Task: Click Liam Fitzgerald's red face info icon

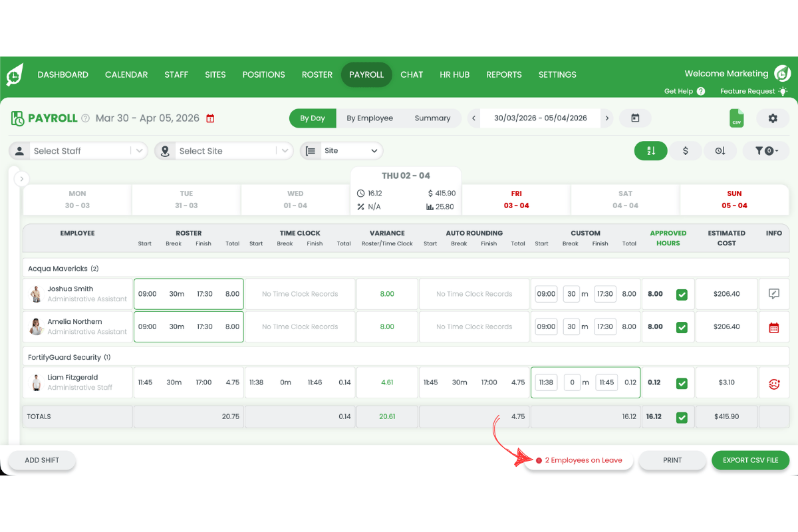Action: [773, 383]
